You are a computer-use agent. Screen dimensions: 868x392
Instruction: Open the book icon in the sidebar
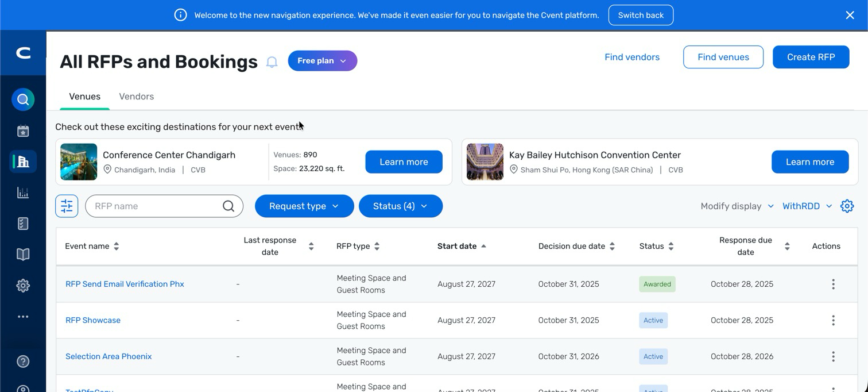click(23, 255)
